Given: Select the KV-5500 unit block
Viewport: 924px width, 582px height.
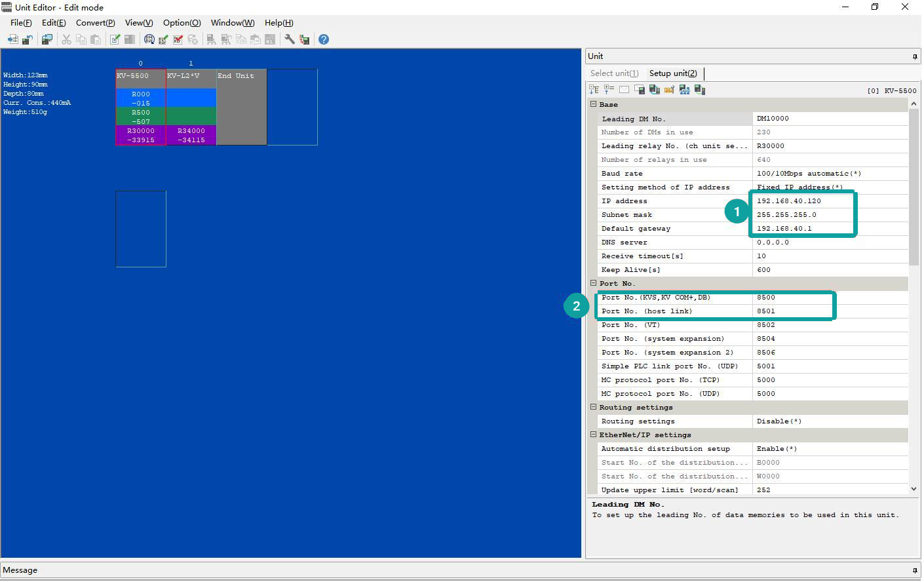Looking at the screenshot, I should click(x=141, y=107).
